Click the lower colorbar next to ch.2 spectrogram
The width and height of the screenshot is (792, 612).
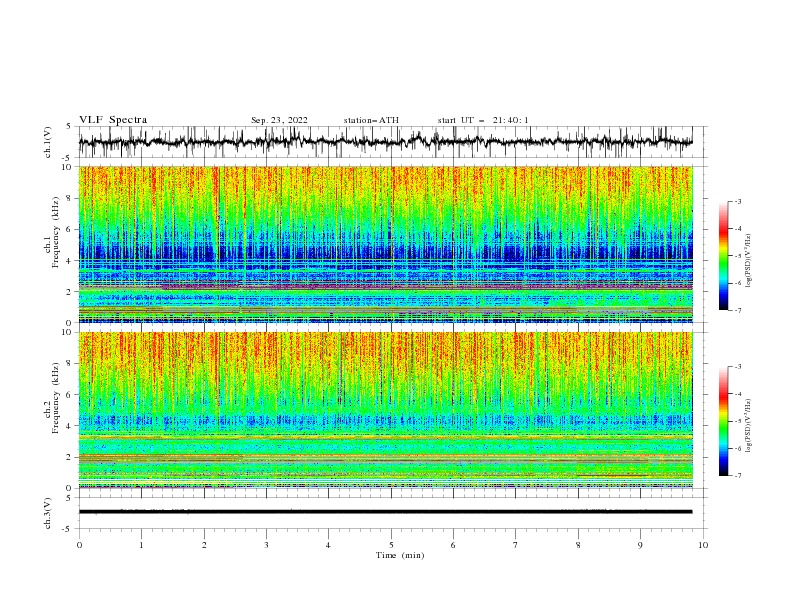[x=723, y=421]
